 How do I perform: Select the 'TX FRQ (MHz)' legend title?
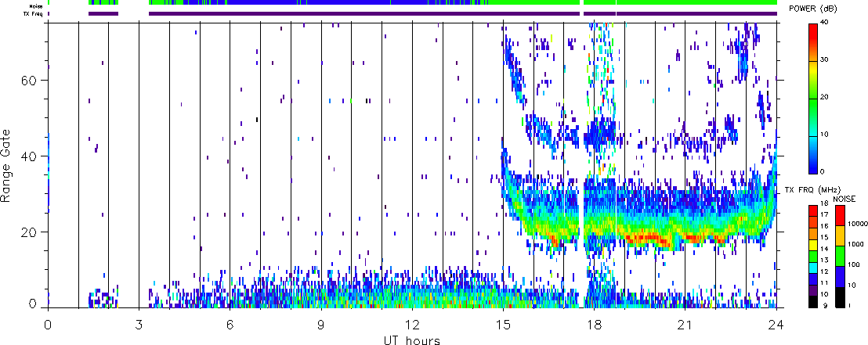coord(811,189)
